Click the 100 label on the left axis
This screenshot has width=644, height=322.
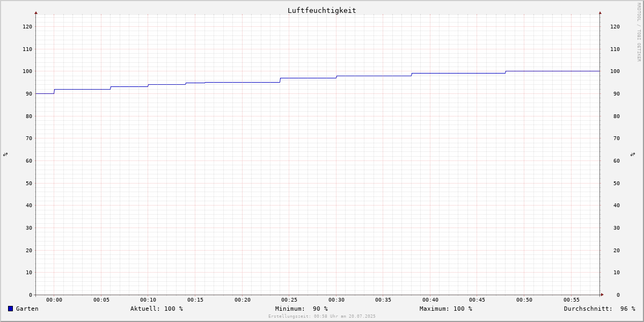tap(27, 71)
